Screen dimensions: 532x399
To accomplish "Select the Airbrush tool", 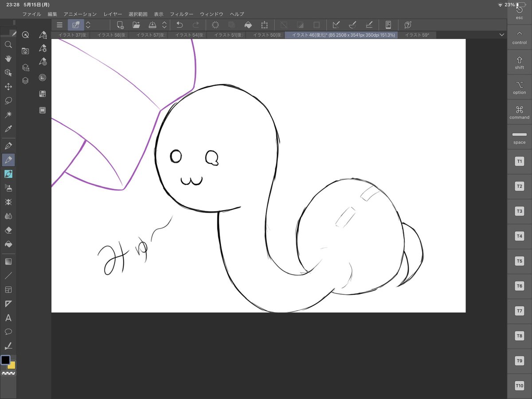I will 8,188.
